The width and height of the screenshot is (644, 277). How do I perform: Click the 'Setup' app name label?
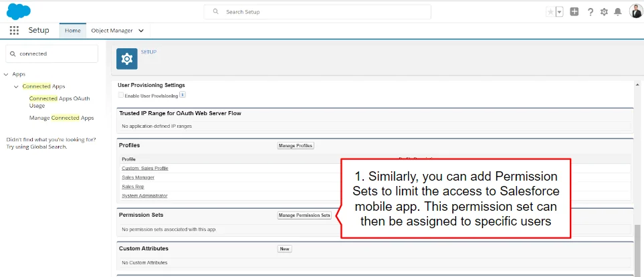(x=39, y=30)
